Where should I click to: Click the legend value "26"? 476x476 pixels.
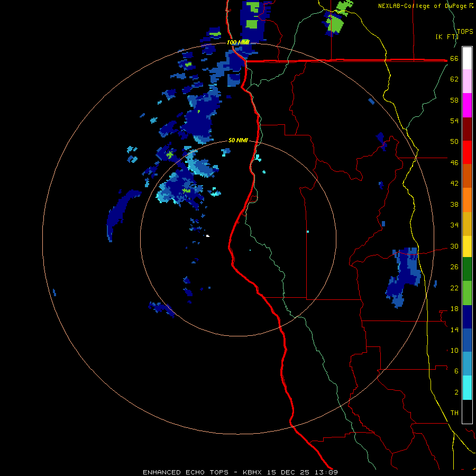(454, 267)
